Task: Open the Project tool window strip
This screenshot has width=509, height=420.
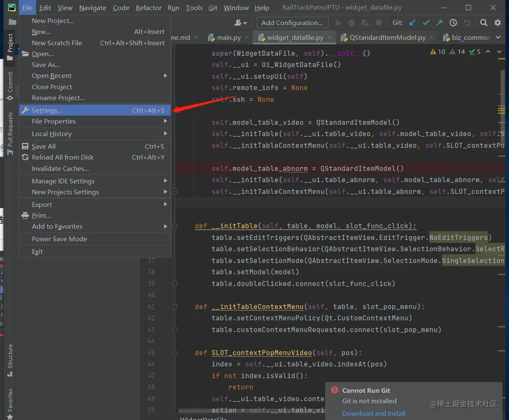Action: pos(10,47)
